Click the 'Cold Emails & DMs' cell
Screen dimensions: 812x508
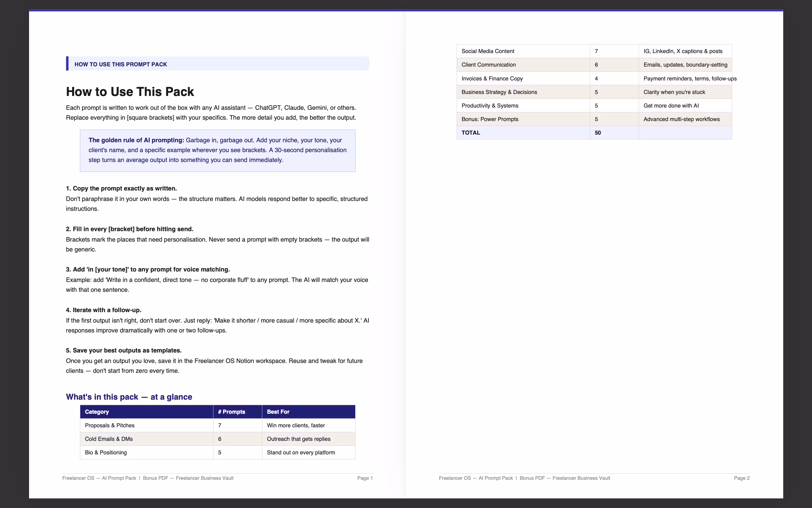click(147, 439)
